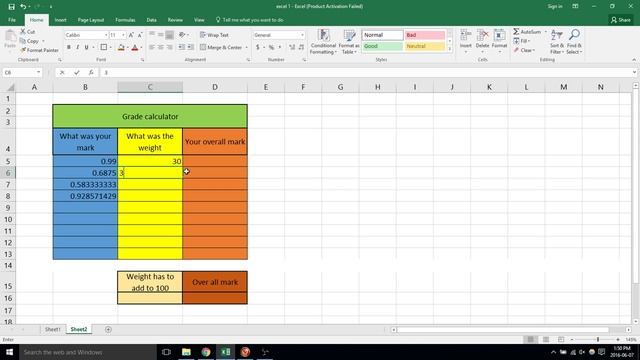640x360 pixels.
Task: Select the cell containing 0.928571429
Action: 85,196
